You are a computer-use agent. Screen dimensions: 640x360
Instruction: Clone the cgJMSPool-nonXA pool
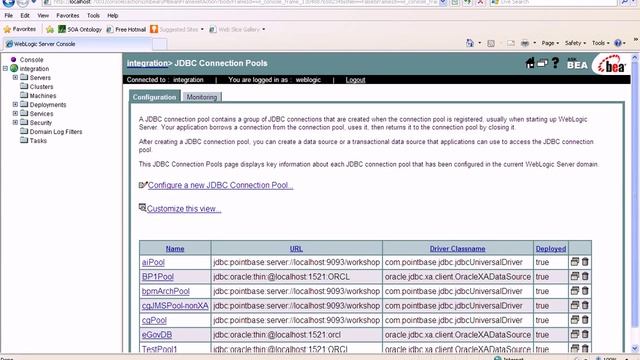[x=575, y=305]
